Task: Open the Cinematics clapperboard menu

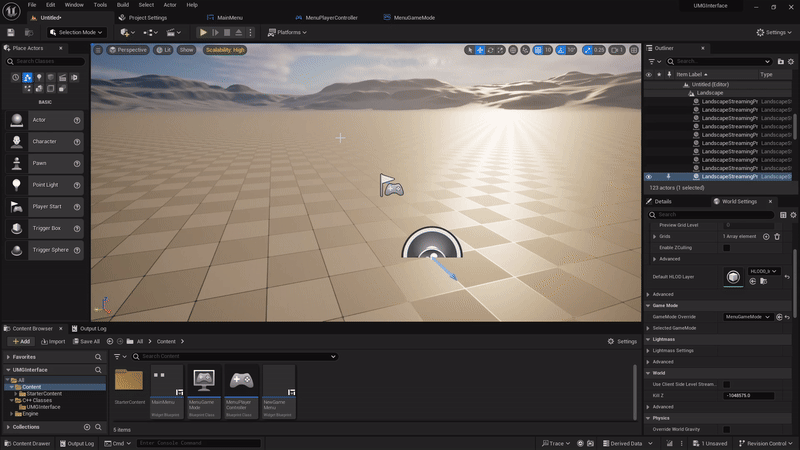Action: click(x=173, y=32)
